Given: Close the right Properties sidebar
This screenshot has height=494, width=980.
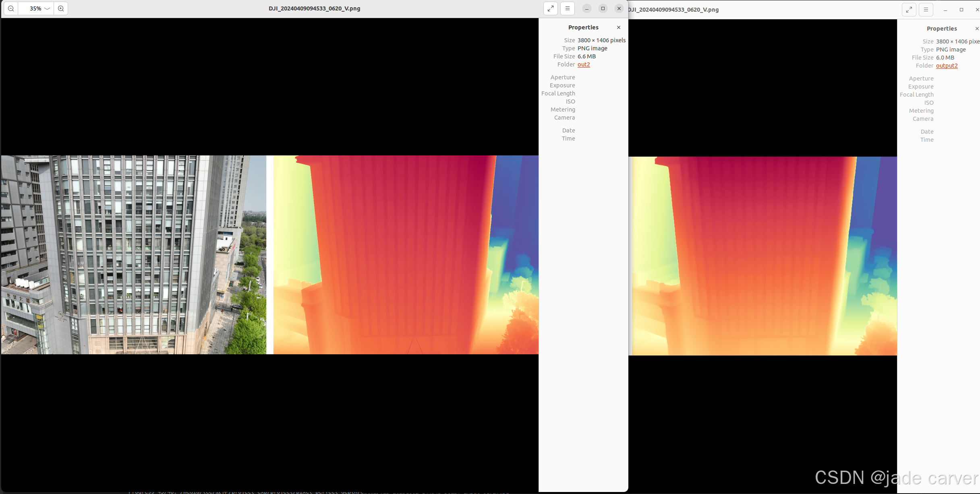Looking at the screenshot, I should pyautogui.click(x=976, y=29).
